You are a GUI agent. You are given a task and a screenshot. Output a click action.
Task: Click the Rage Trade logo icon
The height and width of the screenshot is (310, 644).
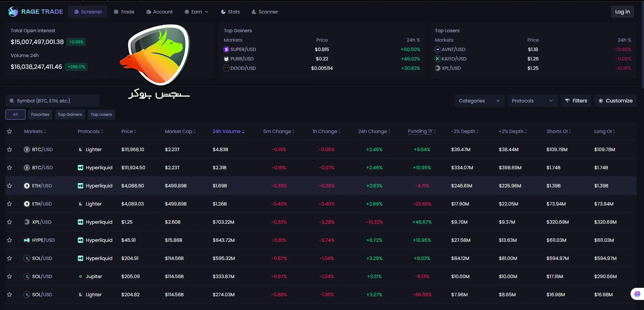point(13,12)
